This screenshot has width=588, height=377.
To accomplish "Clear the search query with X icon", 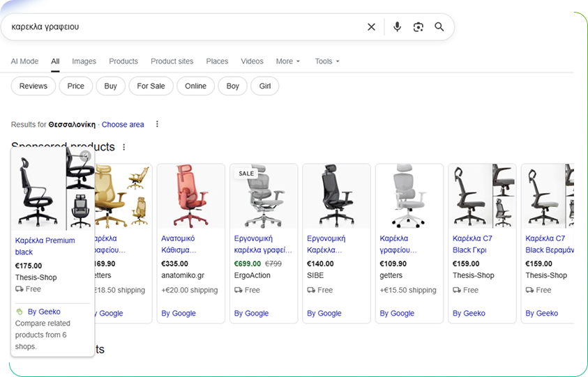I will (x=371, y=27).
